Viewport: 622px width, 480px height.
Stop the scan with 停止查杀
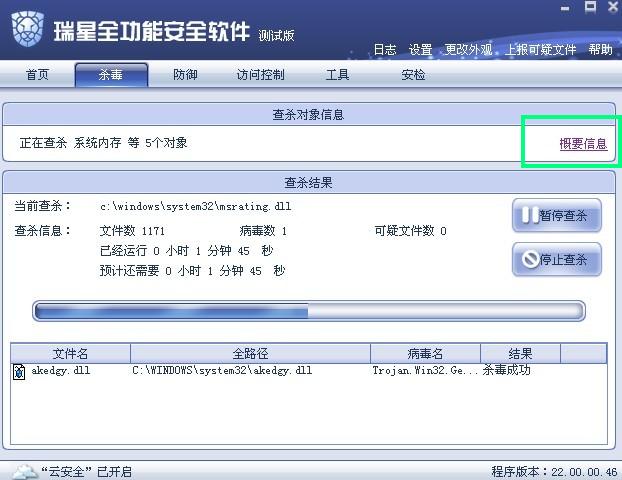click(x=557, y=259)
